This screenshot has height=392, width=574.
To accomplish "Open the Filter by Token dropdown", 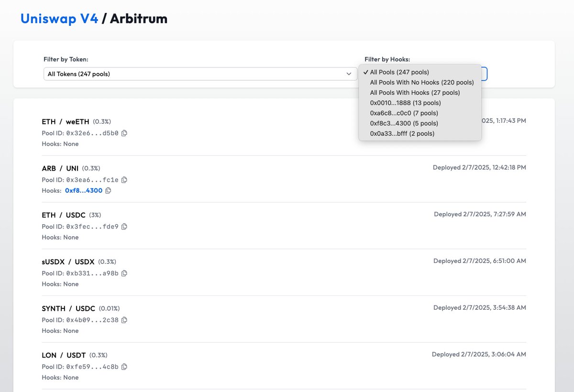I will [x=200, y=74].
